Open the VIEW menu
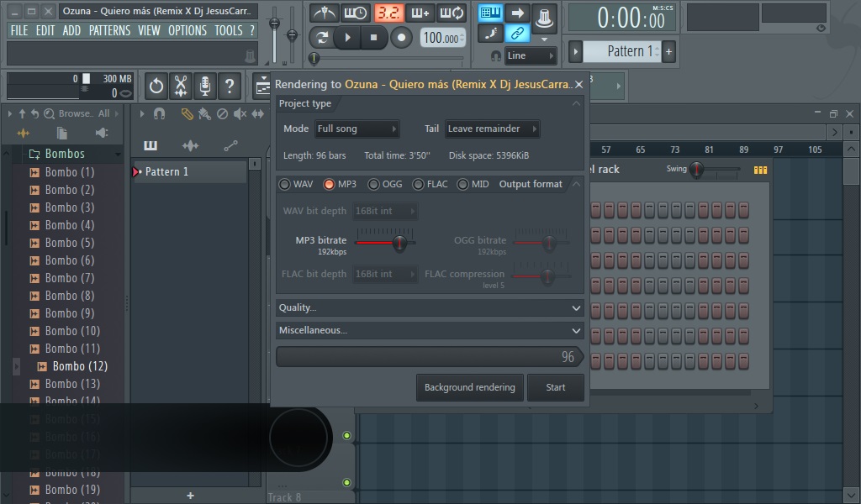 149,31
